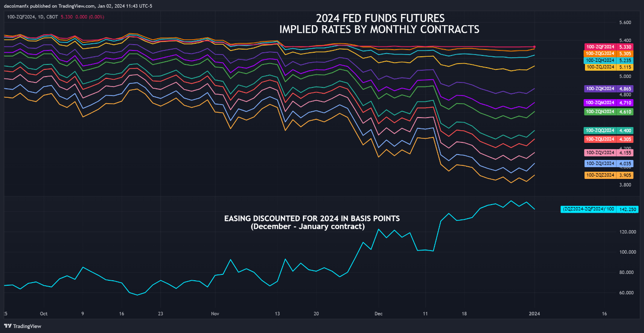The height and width of the screenshot is (333, 644).
Task: Click the 4.035 price value tag
Action: coord(626,164)
